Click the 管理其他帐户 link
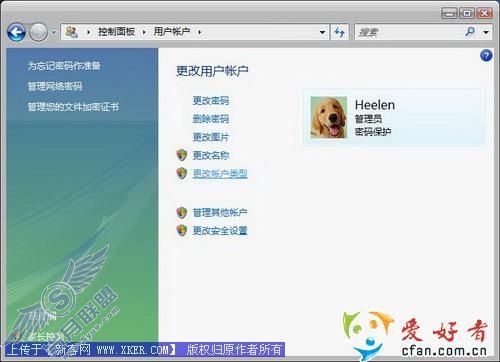The height and width of the screenshot is (362, 500). tap(220, 212)
